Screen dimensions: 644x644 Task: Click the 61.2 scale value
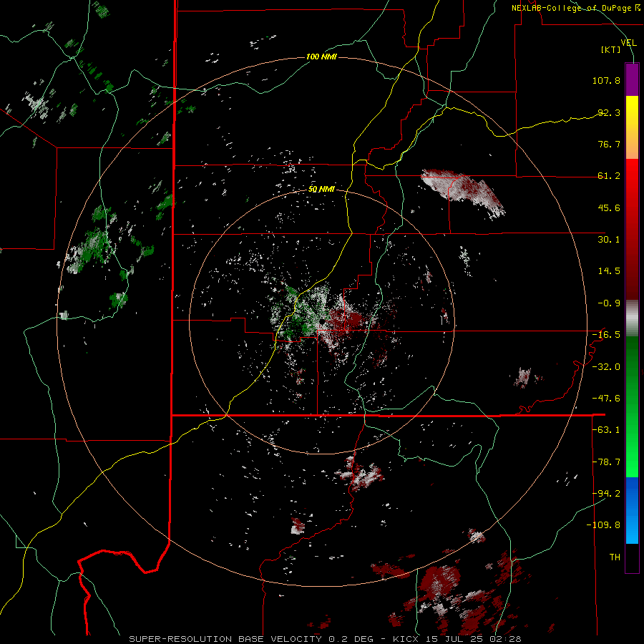pyautogui.click(x=609, y=176)
